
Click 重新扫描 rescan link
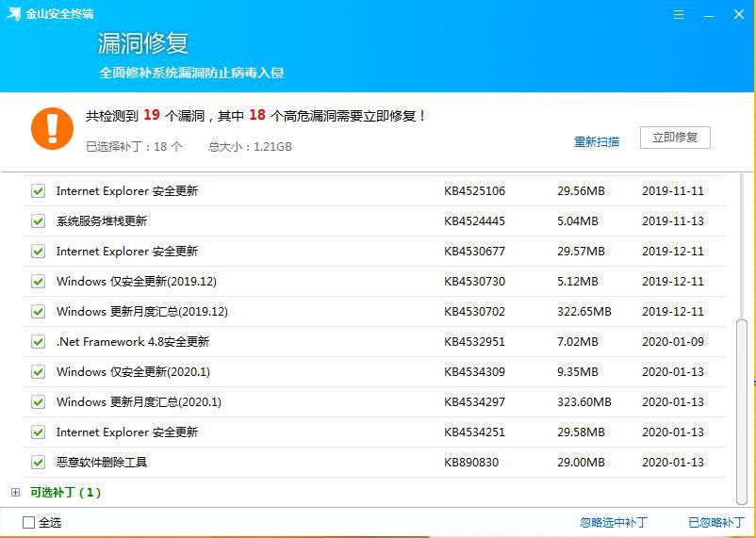[x=597, y=141]
